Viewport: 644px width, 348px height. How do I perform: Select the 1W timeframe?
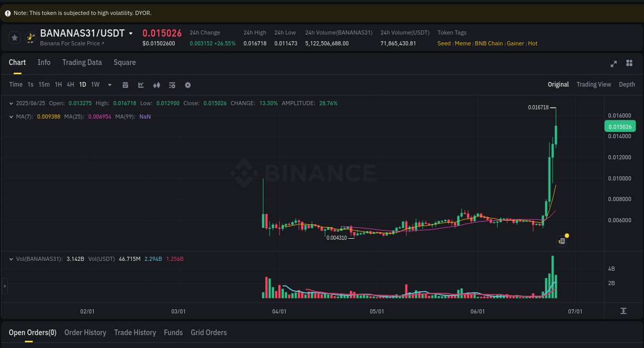[95, 85]
